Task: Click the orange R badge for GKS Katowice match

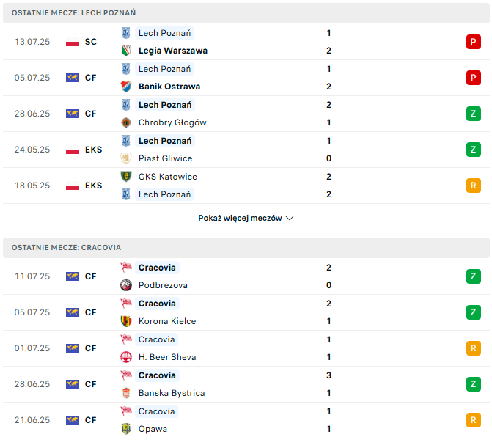Action: point(474,186)
